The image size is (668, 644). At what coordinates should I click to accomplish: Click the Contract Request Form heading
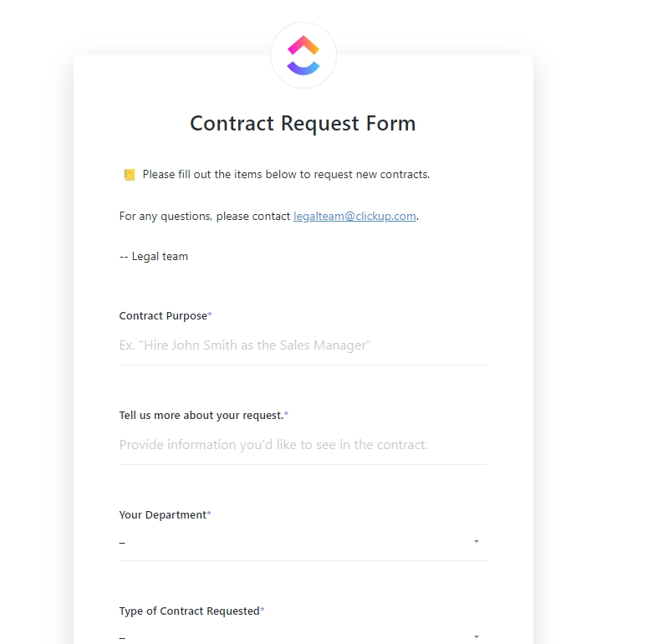pyautogui.click(x=303, y=124)
